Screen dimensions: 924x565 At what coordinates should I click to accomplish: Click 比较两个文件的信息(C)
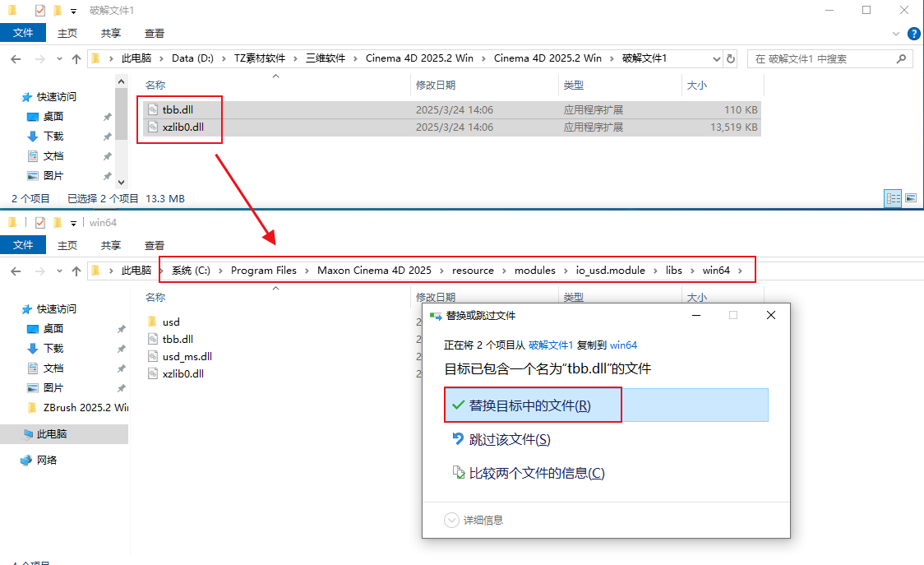coord(536,473)
